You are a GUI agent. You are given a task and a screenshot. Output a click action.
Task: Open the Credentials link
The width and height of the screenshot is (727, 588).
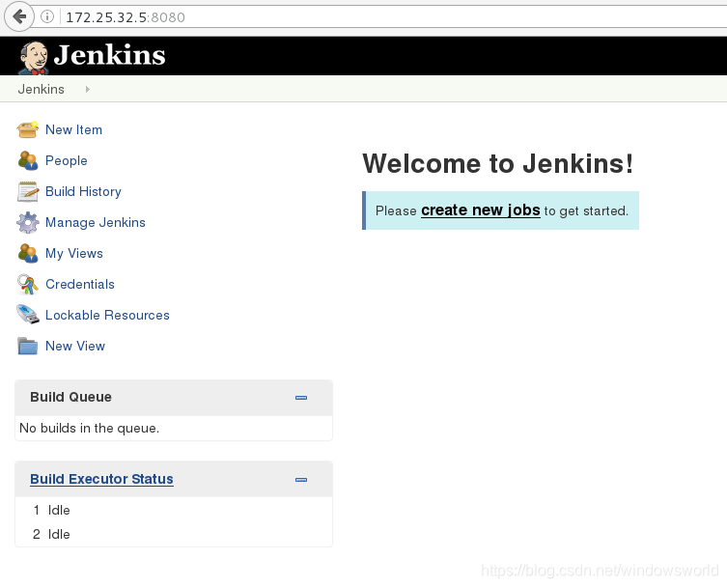(80, 284)
